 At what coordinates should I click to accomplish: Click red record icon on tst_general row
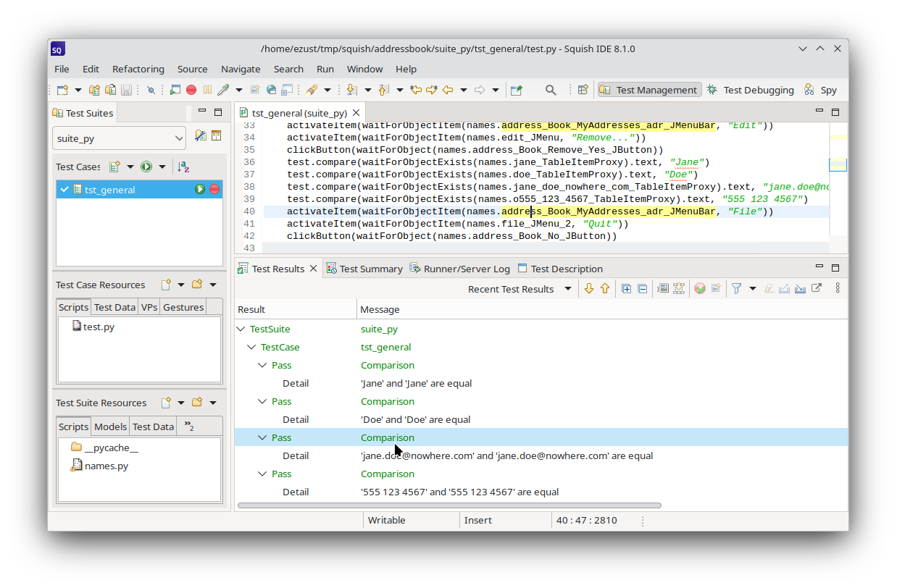pyautogui.click(x=214, y=189)
